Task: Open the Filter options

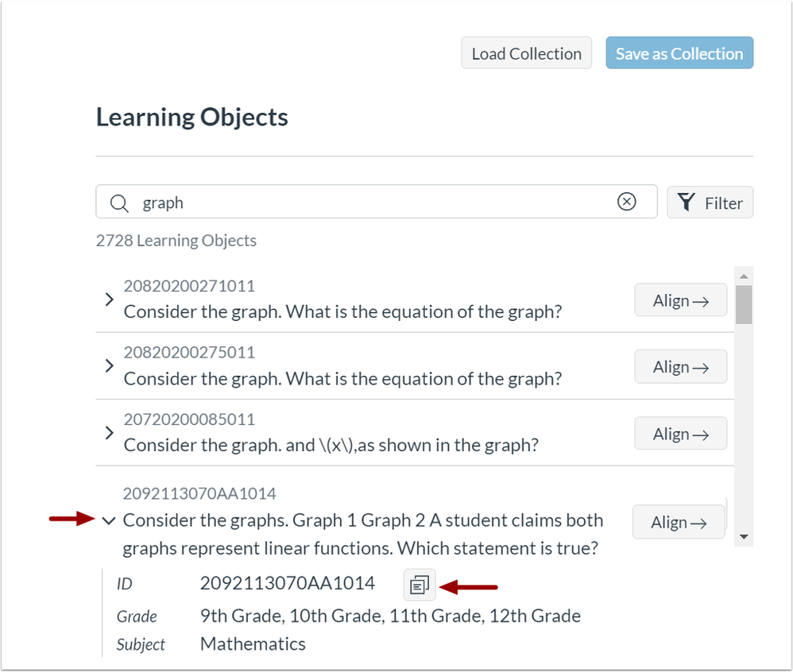Action: click(710, 203)
